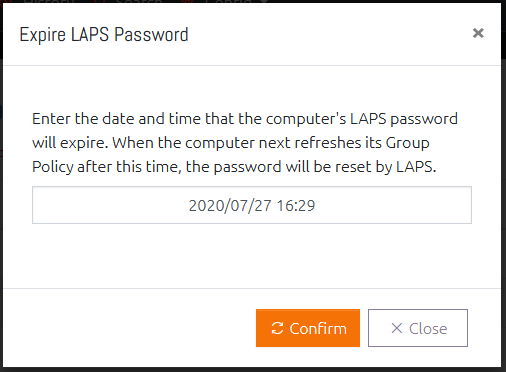The width and height of the screenshot is (506, 372).
Task: Click the word Close on outlined button
Action: coord(428,329)
